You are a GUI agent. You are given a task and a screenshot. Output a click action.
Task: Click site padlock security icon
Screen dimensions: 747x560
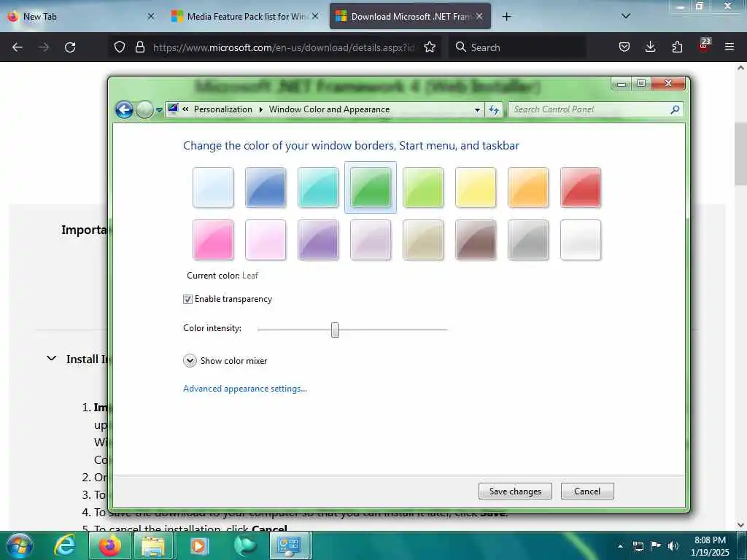click(139, 47)
